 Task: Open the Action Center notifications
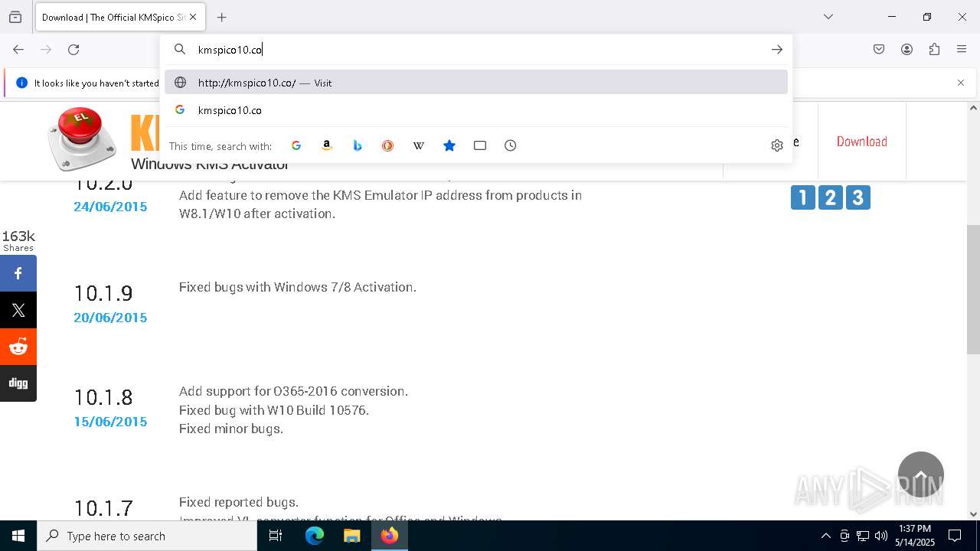pos(955,536)
